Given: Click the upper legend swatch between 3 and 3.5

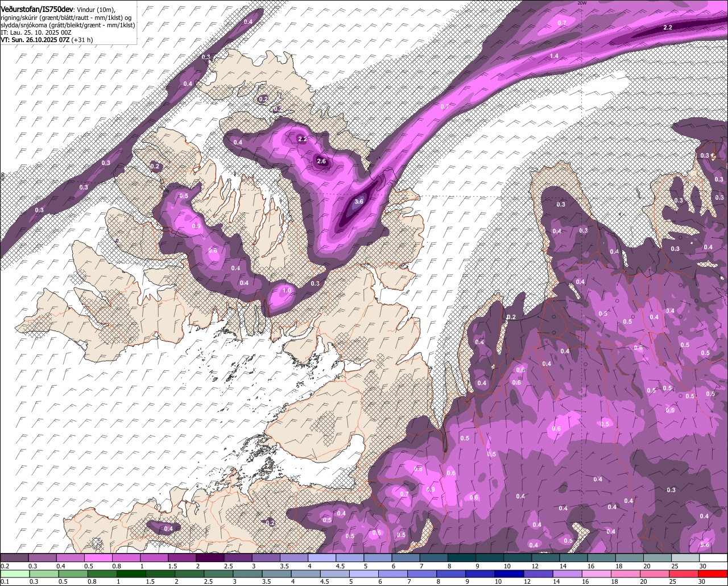Looking at the screenshot, I should pyautogui.click(x=266, y=558).
